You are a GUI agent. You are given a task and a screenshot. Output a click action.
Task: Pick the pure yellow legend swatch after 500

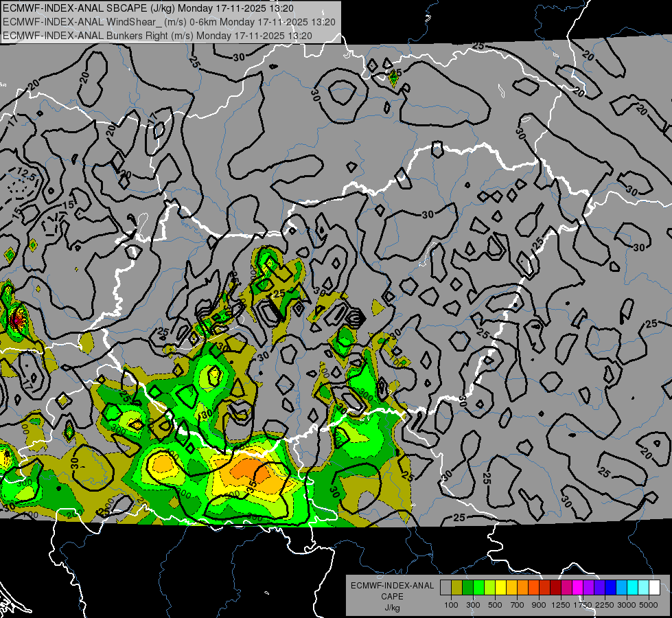pos(500,588)
